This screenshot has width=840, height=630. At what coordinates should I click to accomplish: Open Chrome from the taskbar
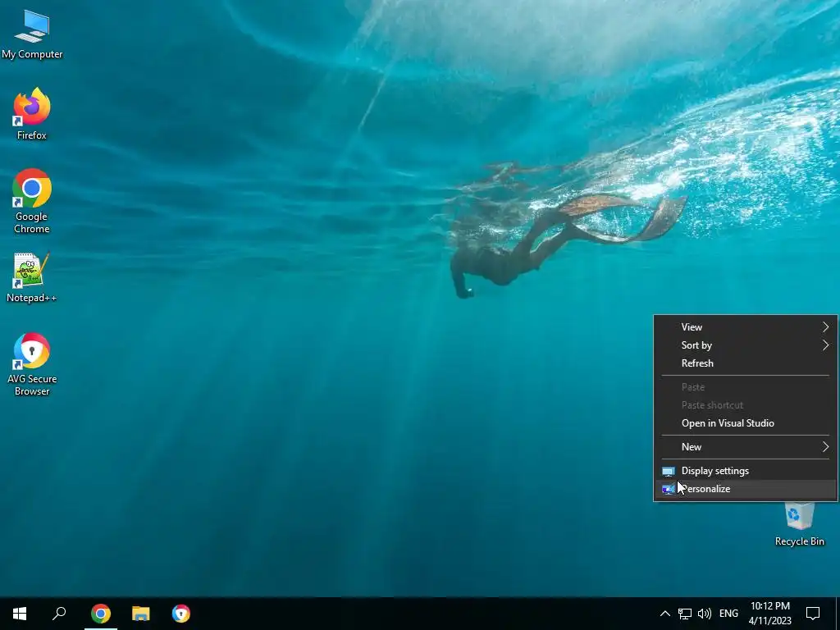click(x=101, y=614)
